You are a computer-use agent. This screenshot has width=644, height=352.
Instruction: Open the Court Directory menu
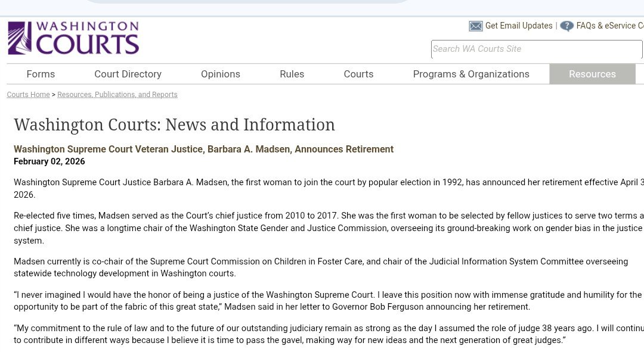[x=128, y=74]
